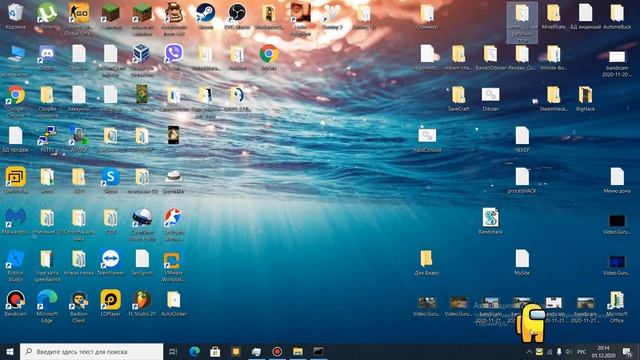Viewport: 640px width, 360px height.
Task: Click the РУС language indicator in tray
Action: click(x=582, y=351)
